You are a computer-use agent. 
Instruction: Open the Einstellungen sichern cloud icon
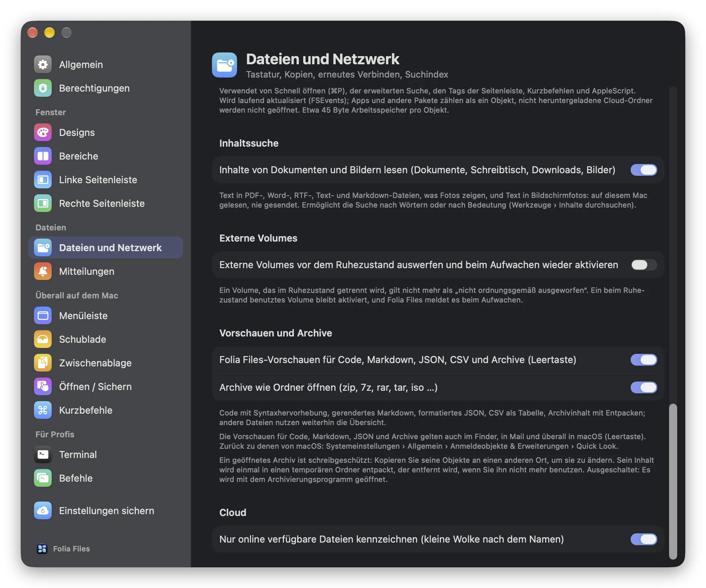click(x=43, y=511)
